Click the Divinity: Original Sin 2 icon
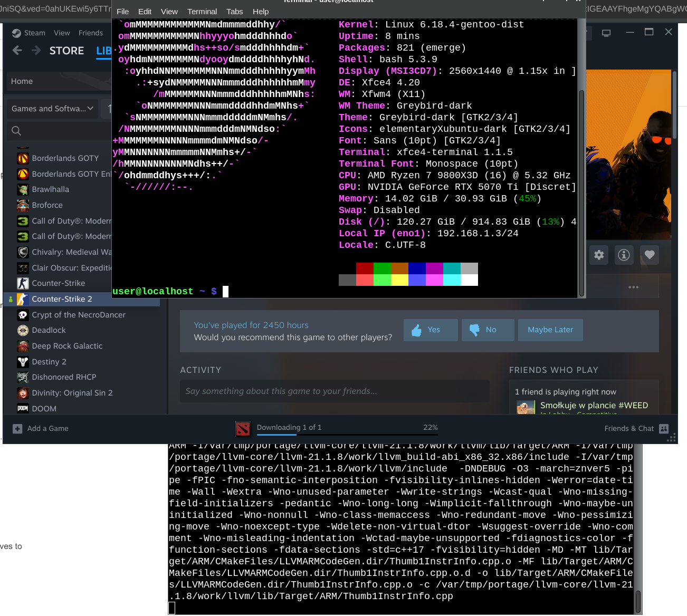The image size is (687, 616). [23, 393]
